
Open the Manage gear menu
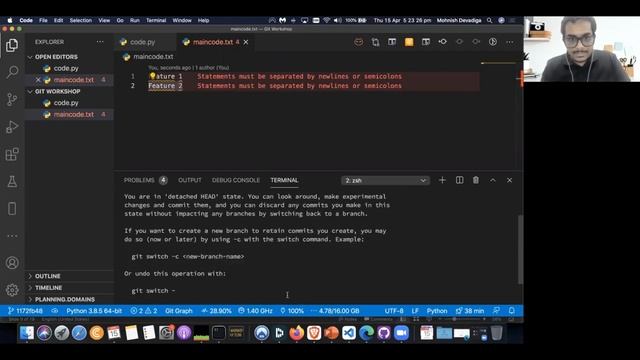tap(12, 290)
